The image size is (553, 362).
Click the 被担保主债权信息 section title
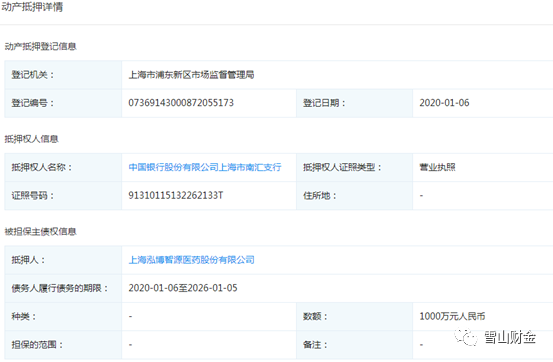pos(41,231)
